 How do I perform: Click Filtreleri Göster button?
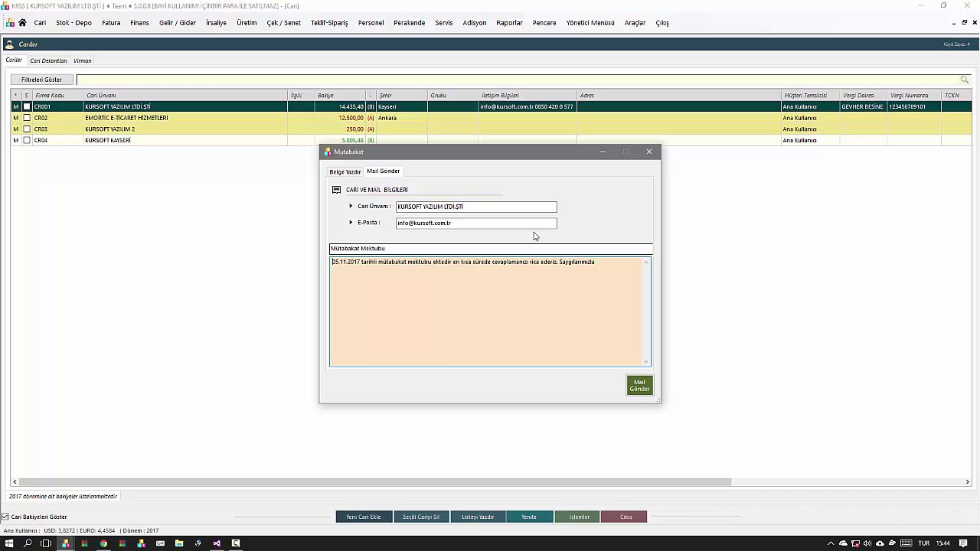(42, 80)
